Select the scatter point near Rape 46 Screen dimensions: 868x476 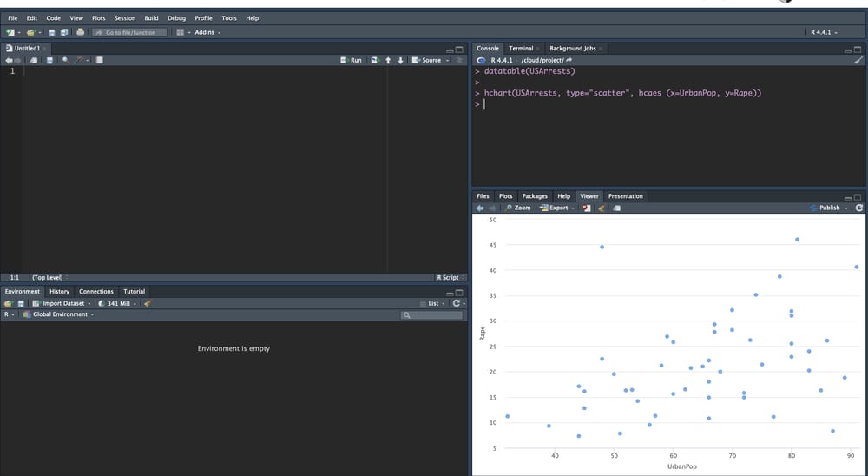pyautogui.click(x=797, y=240)
